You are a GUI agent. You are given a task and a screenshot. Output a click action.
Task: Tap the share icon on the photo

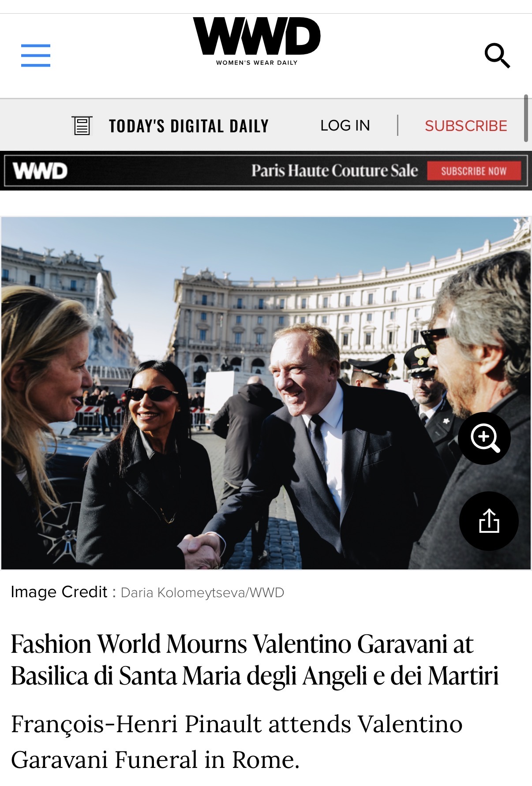(489, 521)
